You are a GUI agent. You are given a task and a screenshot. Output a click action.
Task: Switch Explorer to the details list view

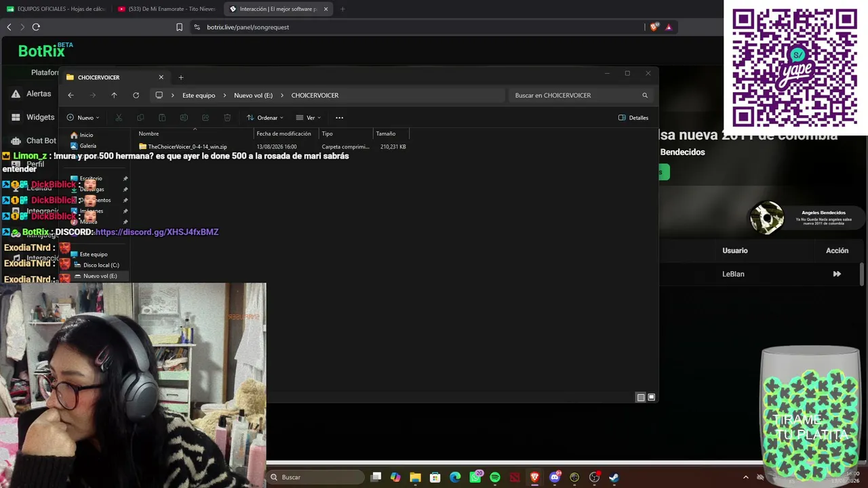click(641, 397)
